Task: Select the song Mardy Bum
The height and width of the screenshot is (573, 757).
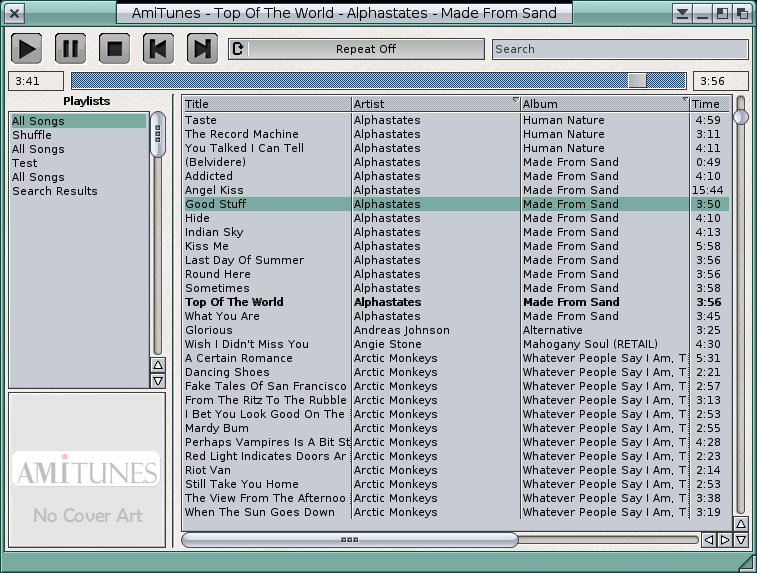Action: (x=456, y=428)
